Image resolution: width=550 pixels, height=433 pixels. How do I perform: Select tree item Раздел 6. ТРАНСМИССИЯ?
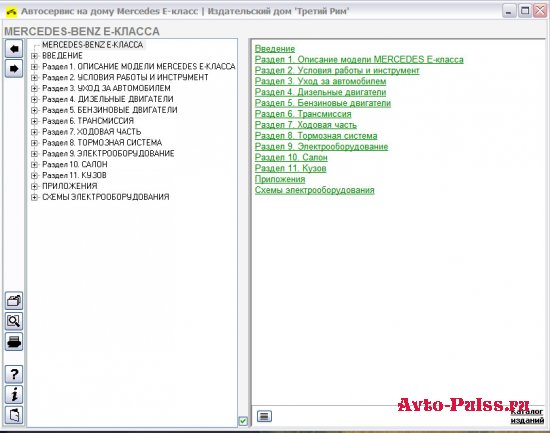(88, 121)
